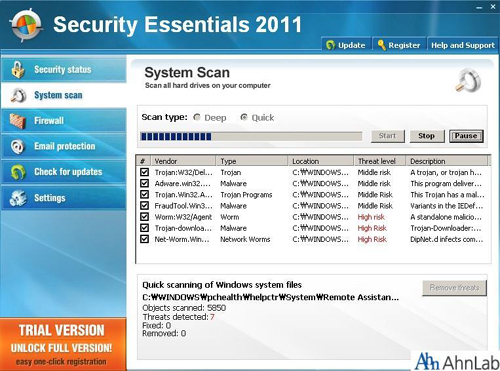Viewport: 500px width, 371px height.
Task: Stop the running scan
Action: 427,136
